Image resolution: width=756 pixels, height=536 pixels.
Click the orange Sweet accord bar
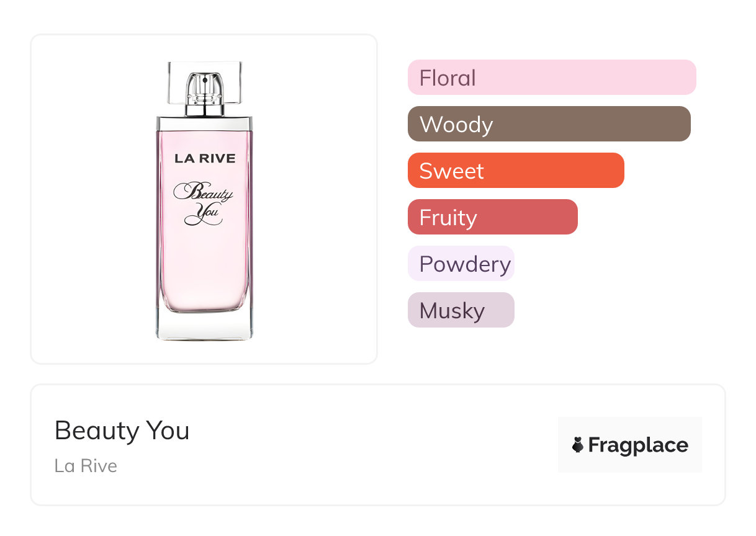click(x=515, y=171)
